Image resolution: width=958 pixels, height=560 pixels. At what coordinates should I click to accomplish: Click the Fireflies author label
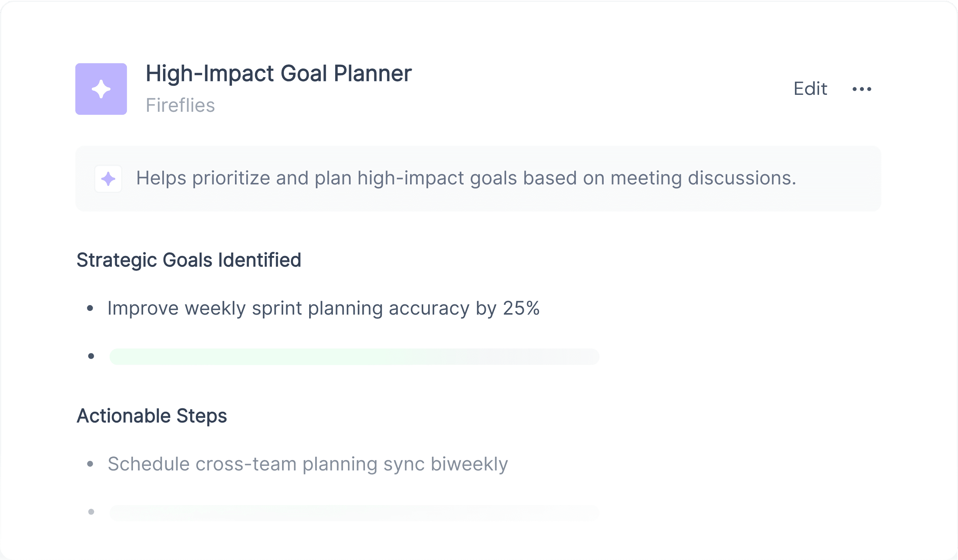pyautogui.click(x=180, y=105)
